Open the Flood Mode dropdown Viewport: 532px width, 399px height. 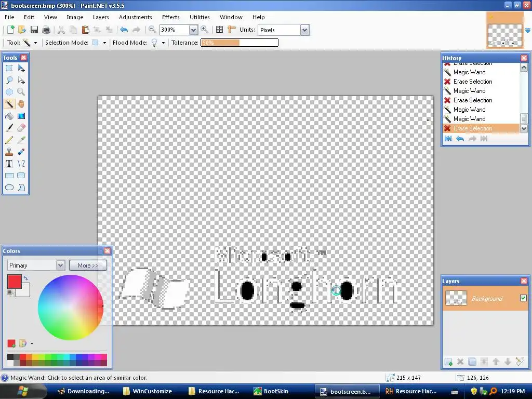[163, 43]
